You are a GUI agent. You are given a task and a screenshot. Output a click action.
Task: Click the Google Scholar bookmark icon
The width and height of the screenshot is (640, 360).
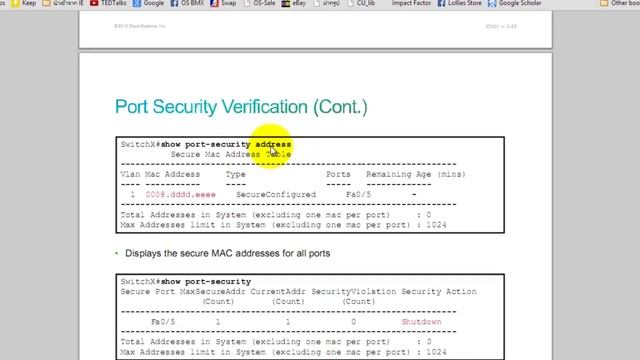coord(492,3)
